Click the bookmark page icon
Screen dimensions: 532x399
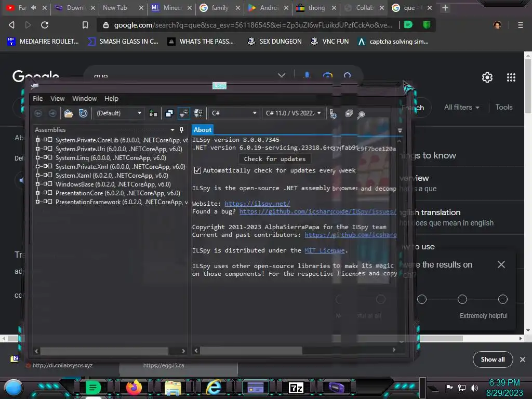tap(85, 25)
